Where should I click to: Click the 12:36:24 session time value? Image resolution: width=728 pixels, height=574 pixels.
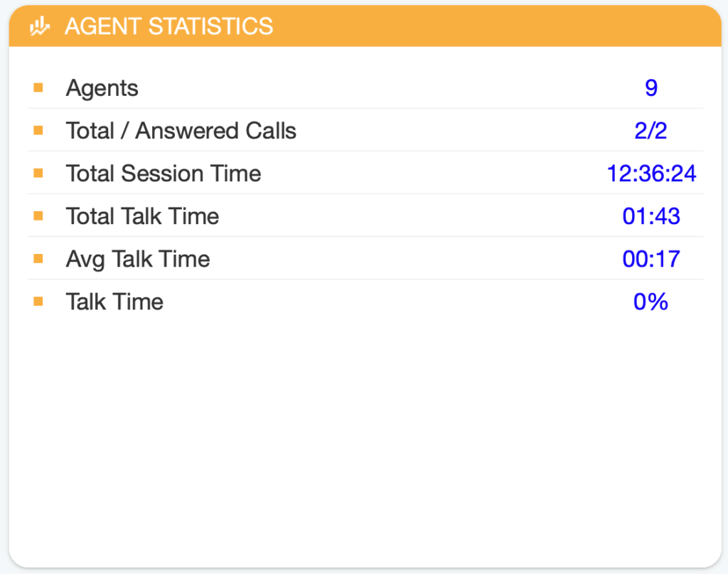point(651,174)
